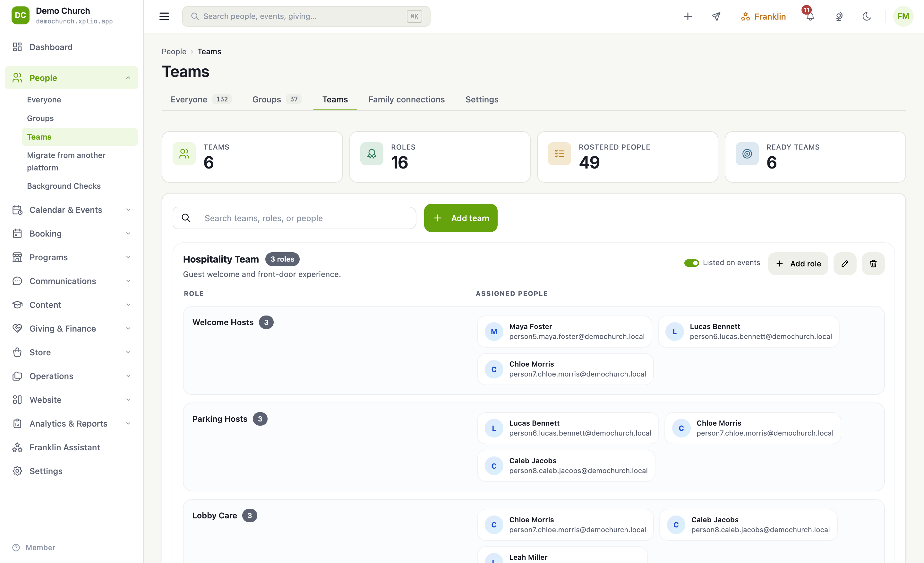Click the People breadcrumb link
The height and width of the screenshot is (563, 924).
[174, 51]
